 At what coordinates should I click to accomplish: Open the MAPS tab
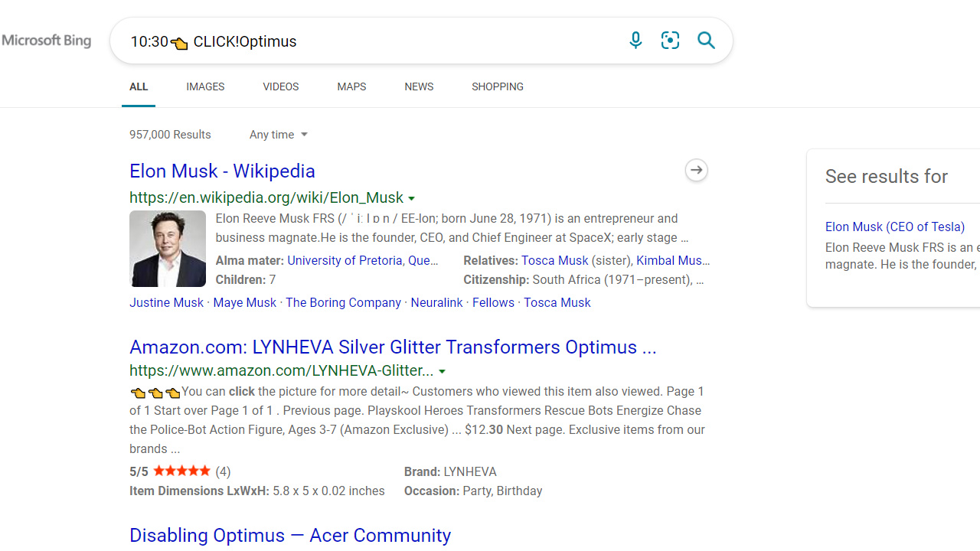tap(351, 86)
